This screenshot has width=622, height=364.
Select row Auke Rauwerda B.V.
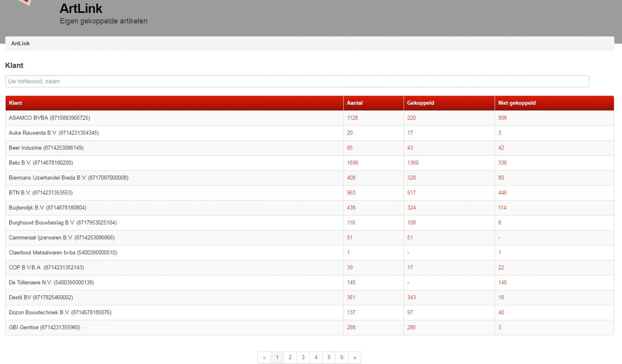pyautogui.click(x=310, y=133)
